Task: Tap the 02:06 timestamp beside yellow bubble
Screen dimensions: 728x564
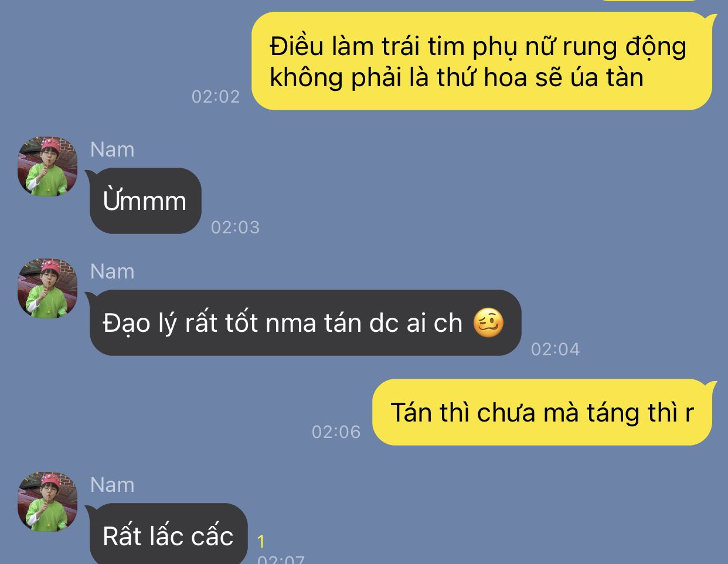Action: tap(336, 432)
